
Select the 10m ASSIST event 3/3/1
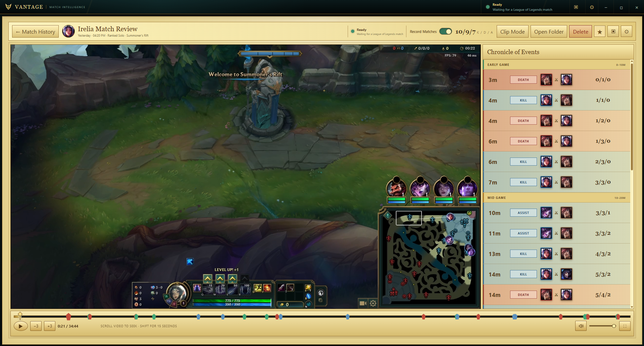(x=556, y=213)
